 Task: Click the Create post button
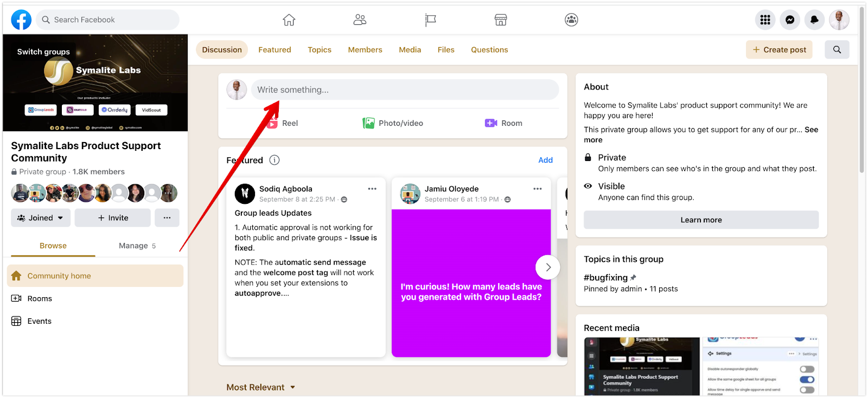[x=779, y=50]
